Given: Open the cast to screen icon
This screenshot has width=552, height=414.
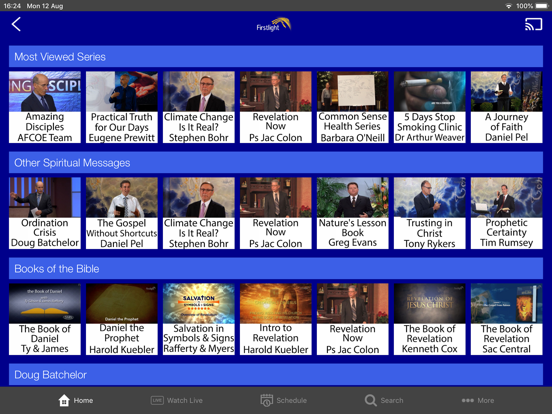Looking at the screenshot, I should [533, 24].
